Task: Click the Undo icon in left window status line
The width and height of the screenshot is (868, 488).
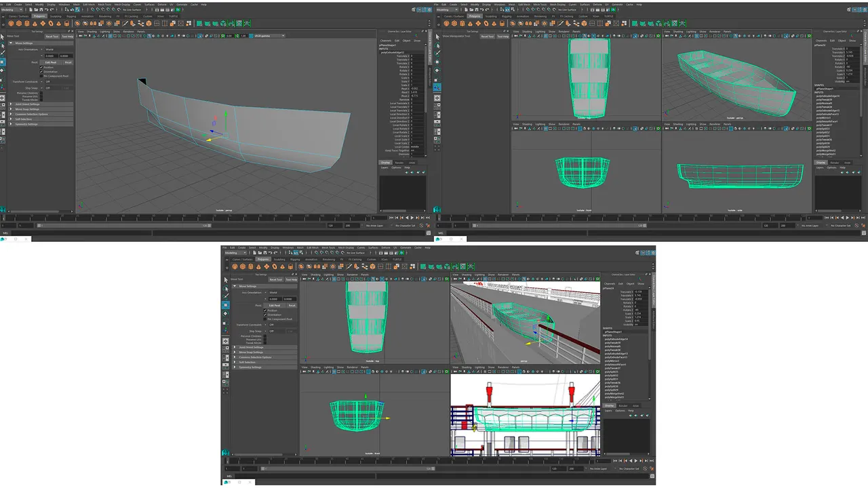Action: tap(46, 9)
